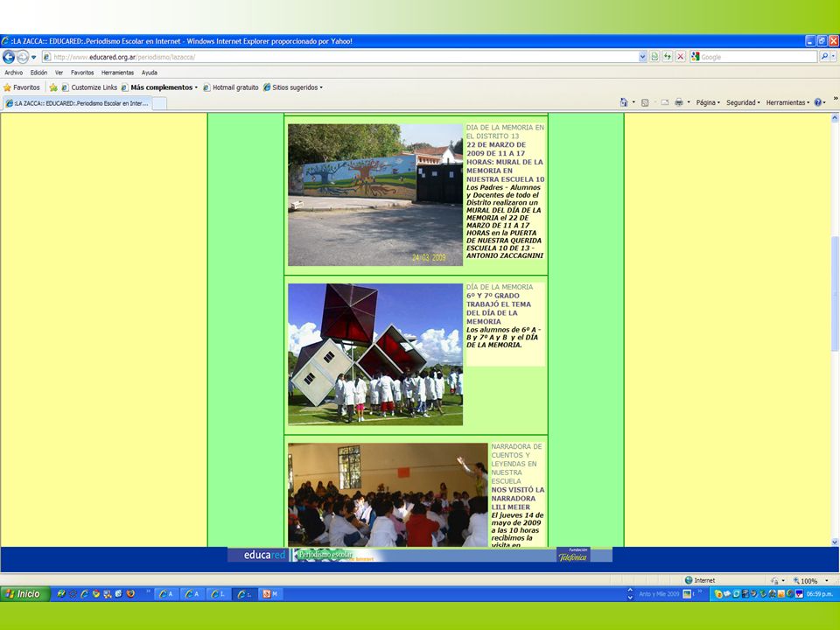Expand the address bar URL history dropdown
The width and height of the screenshot is (840, 630).
click(642, 57)
